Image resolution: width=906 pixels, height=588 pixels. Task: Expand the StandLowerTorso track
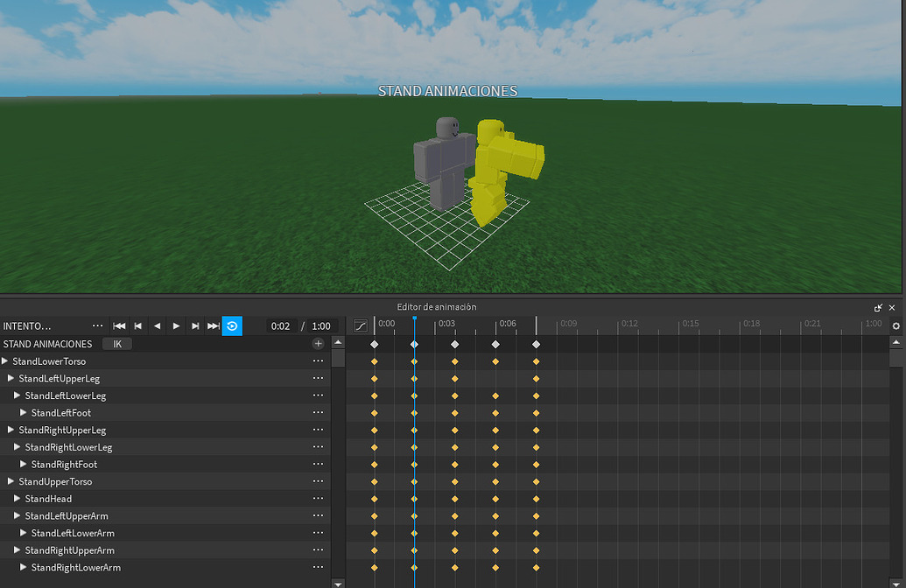5,361
